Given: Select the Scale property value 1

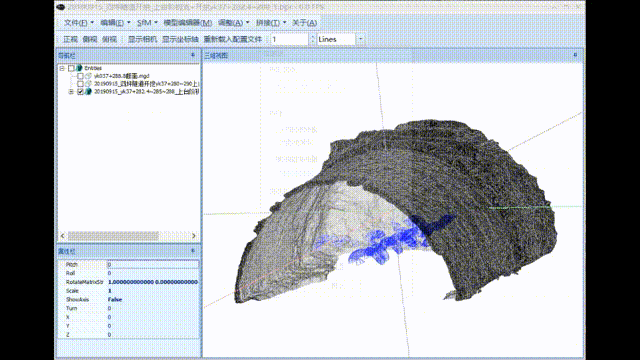Looking at the screenshot, I should pos(109,291).
